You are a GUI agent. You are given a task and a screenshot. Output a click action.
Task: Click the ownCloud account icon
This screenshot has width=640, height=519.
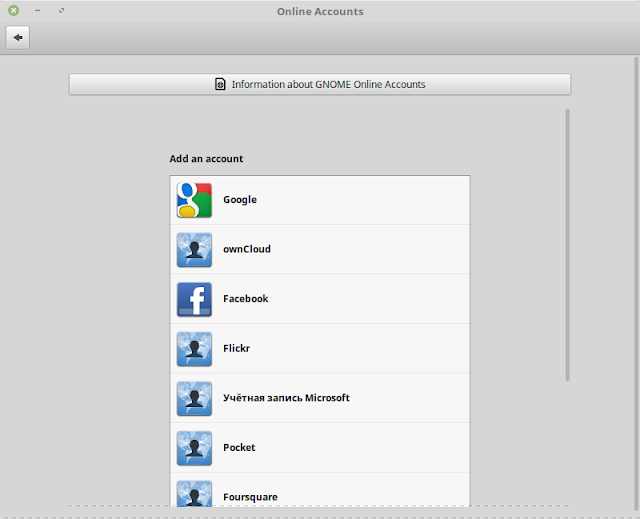[194, 250]
